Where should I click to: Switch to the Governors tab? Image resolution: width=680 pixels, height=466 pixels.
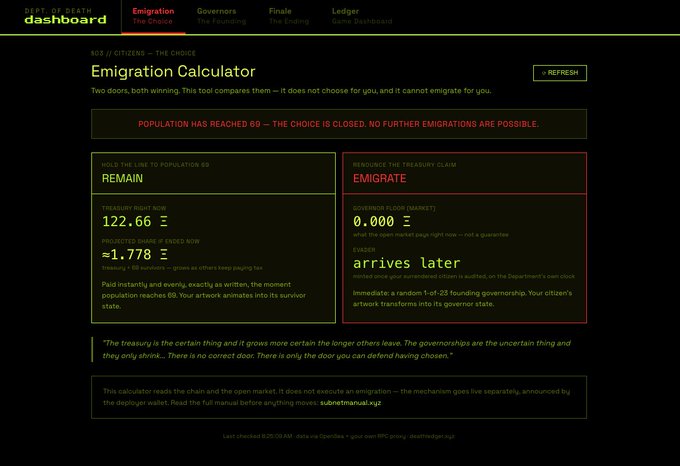coord(221,16)
